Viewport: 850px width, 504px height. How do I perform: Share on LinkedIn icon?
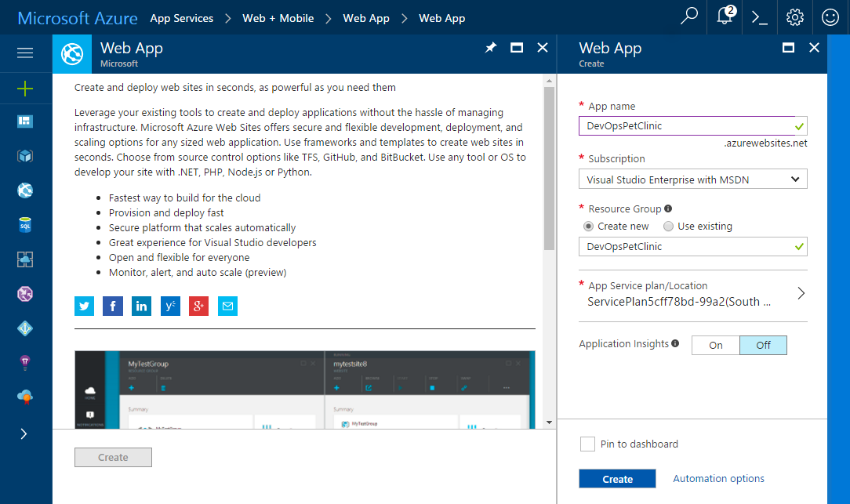click(x=141, y=306)
